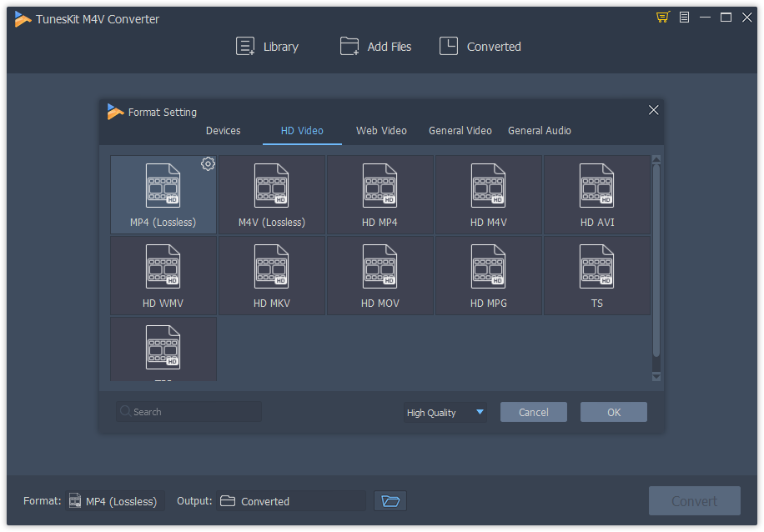The width and height of the screenshot is (764, 532).
Task: Maximize the TunesKit window
Action: click(726, 18)
